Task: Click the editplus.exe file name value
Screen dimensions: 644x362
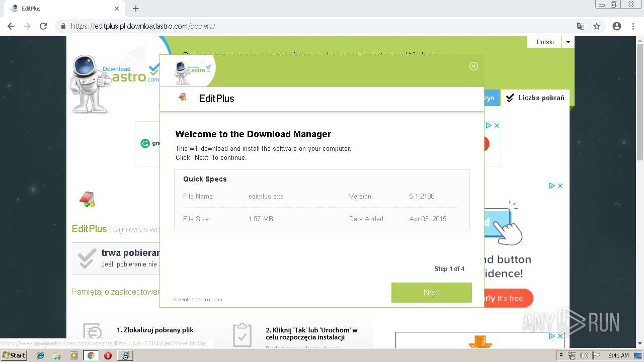Action: pyautogui.click(x=266, y=196)
